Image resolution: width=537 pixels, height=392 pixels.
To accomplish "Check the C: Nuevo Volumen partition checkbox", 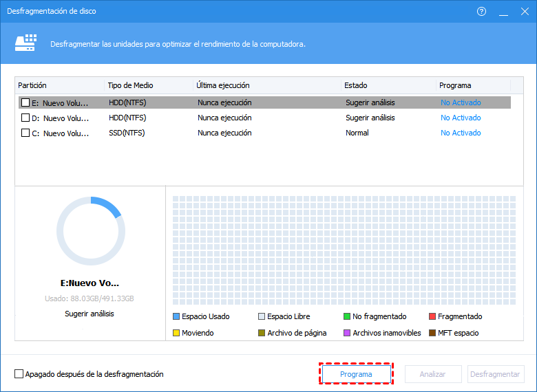I will coord(25,133).
